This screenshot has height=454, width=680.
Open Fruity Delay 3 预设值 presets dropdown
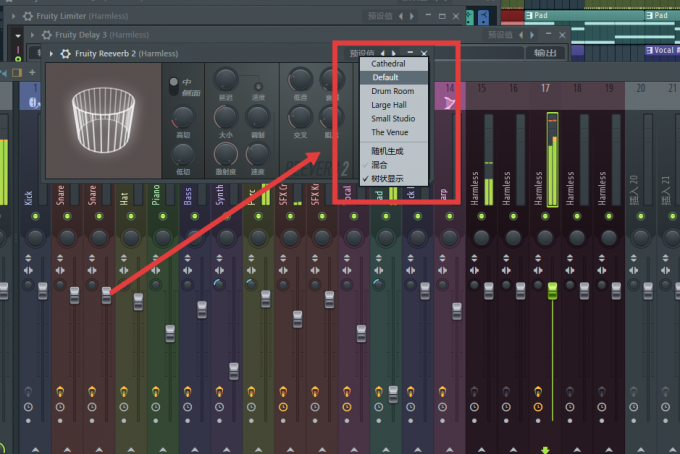coord(500,35)
